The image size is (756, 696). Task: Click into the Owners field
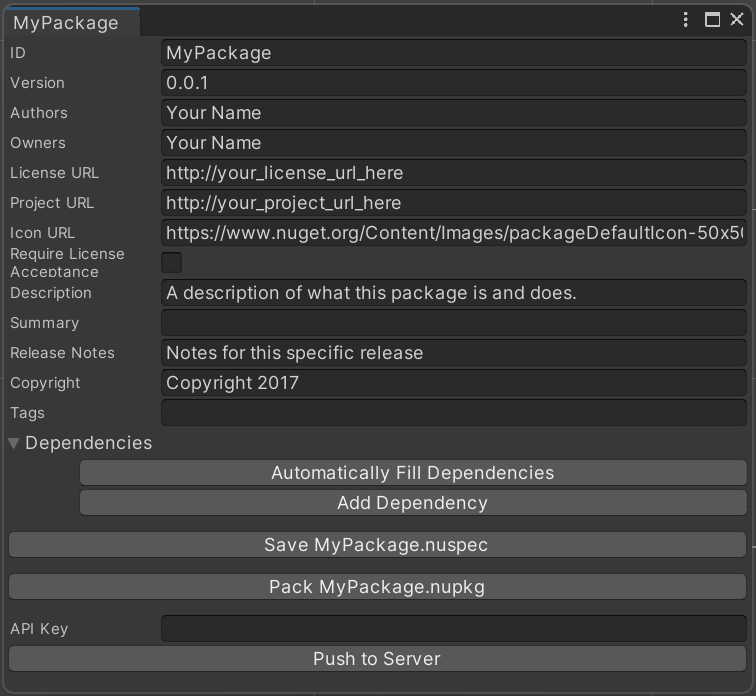(454, 143)
